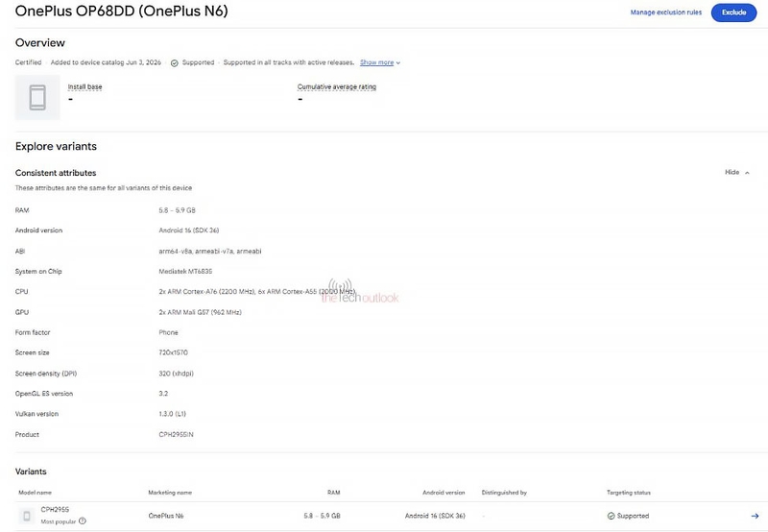This screenshot has width=768, height=532.
Task: Click the Supported targeting status check icon
Action: point(611,516)
